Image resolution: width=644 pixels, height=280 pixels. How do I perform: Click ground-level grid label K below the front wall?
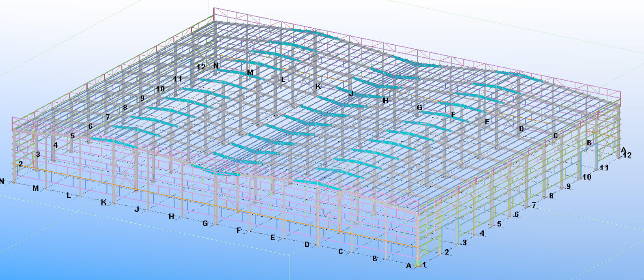[x=104, y=202]
